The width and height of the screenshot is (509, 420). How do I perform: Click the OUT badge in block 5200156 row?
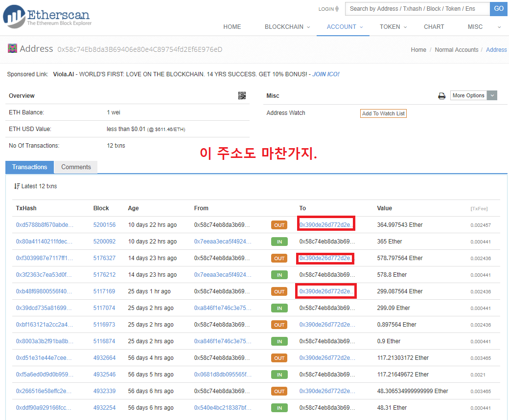pos(279,225)
